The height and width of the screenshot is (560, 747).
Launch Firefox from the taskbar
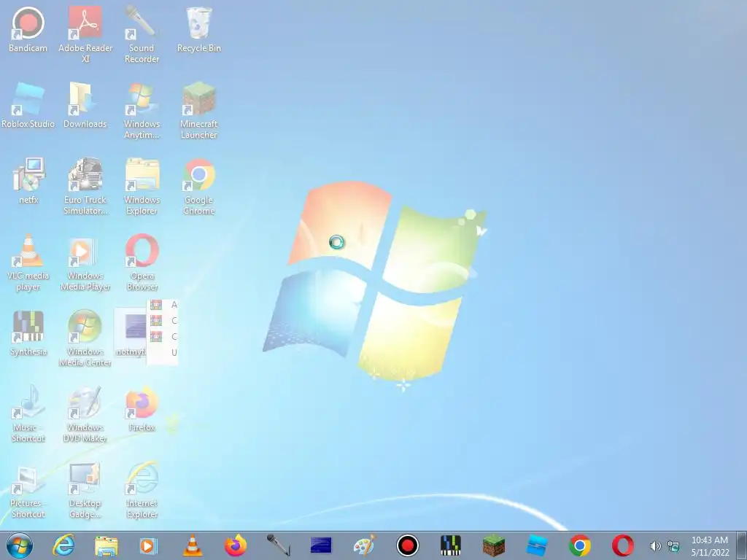pos(236,545)
